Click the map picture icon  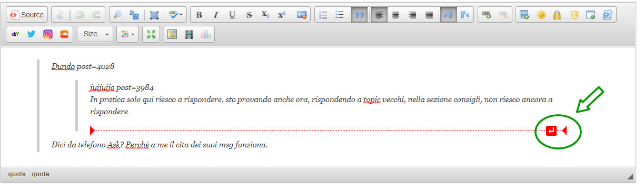click(x=172, y=34)
